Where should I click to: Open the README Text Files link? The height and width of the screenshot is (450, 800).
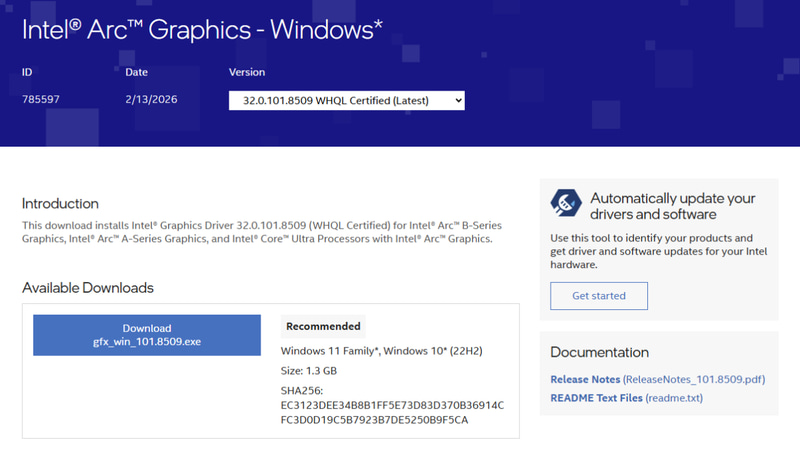pyautogui.click(x=596, y=398)
